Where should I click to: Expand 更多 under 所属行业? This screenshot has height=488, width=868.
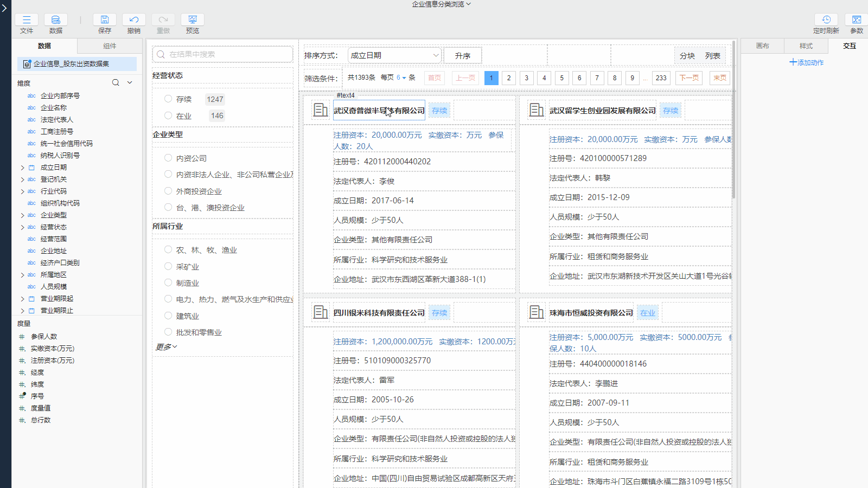click(x=167, y=346)
